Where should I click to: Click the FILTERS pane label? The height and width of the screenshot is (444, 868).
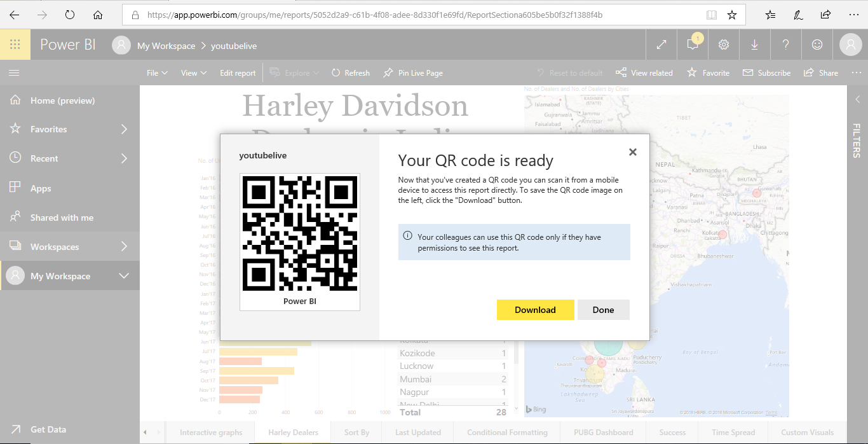click(857, 141)
